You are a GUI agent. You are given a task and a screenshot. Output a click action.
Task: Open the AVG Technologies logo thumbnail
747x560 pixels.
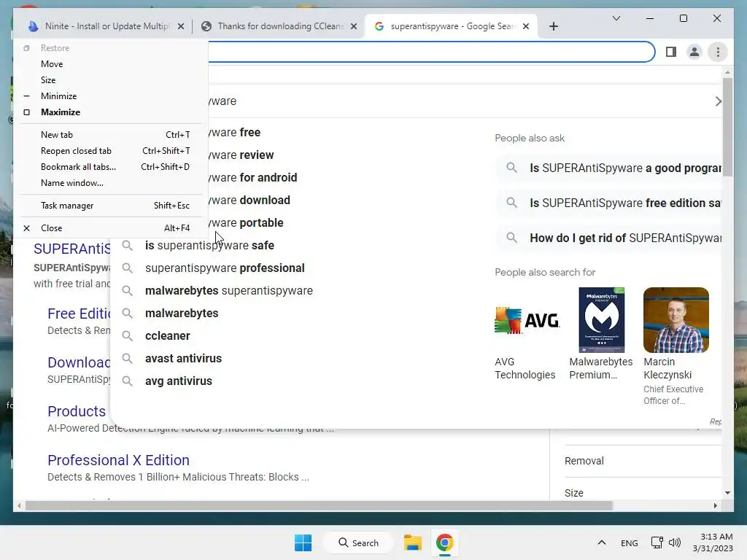coord(527,320)
